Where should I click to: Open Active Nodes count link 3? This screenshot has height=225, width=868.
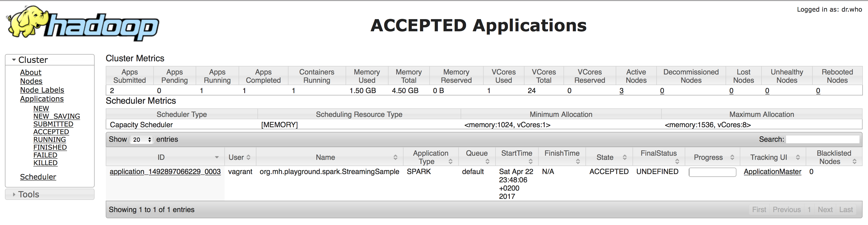coord(621,91)
